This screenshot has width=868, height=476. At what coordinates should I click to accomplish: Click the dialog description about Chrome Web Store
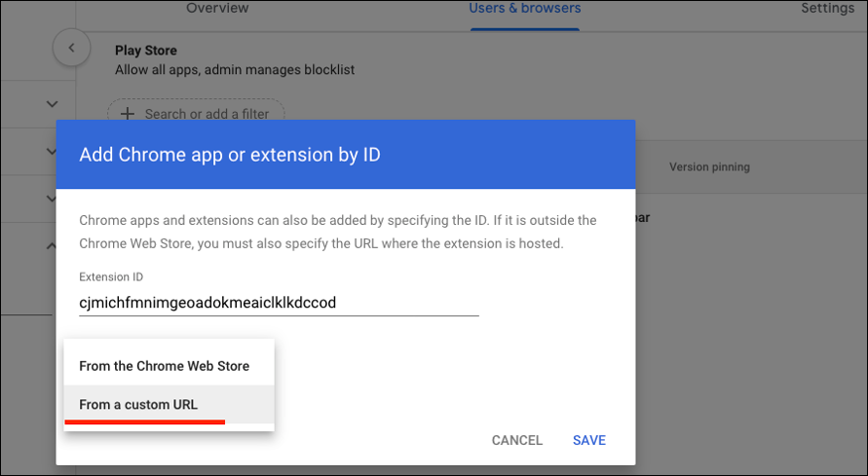point(337,232)
